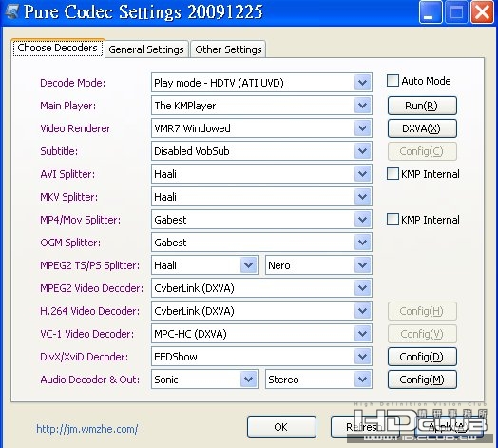The image size is (498, 448).
Task: Open the Stereo audio output dropdown
Action: [x=362, y=380]
